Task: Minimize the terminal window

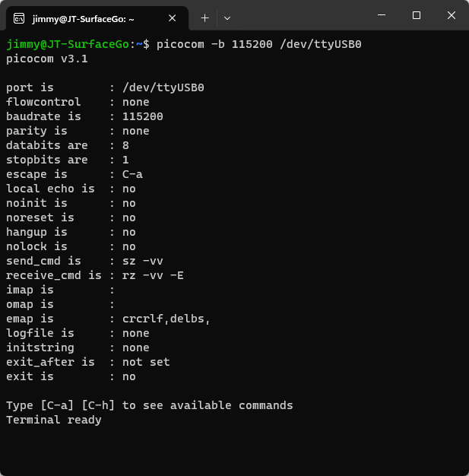Action: pos(382,15)
